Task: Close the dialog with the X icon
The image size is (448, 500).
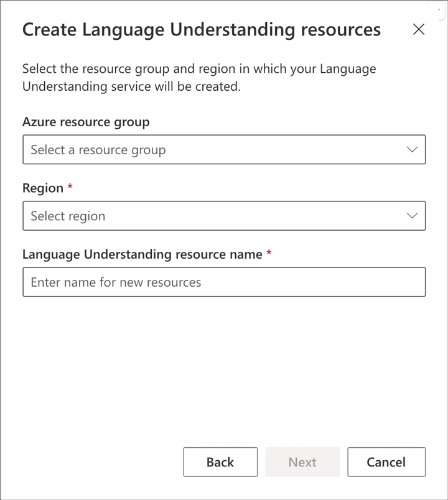Action: click(x=419, y=29)
